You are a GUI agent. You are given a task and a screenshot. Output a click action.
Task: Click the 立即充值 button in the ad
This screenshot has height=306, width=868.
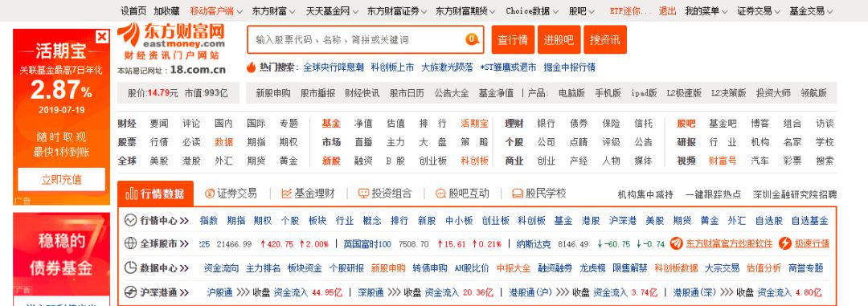coord(61,179)
